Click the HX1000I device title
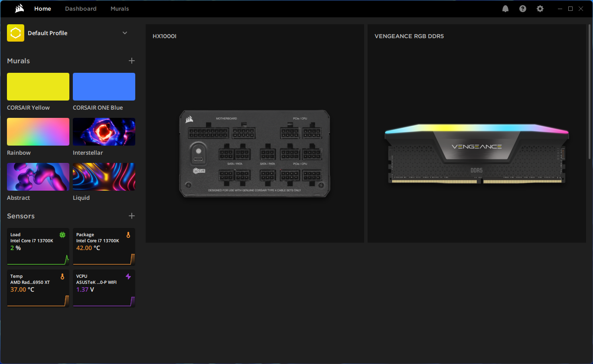 coord(164,36)
